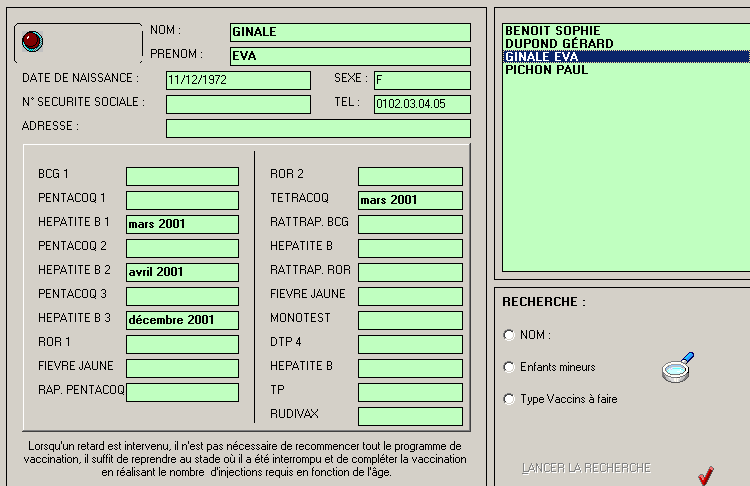Click the BCG 1 date field
This screenshot has height=486, width=750.
182,176
